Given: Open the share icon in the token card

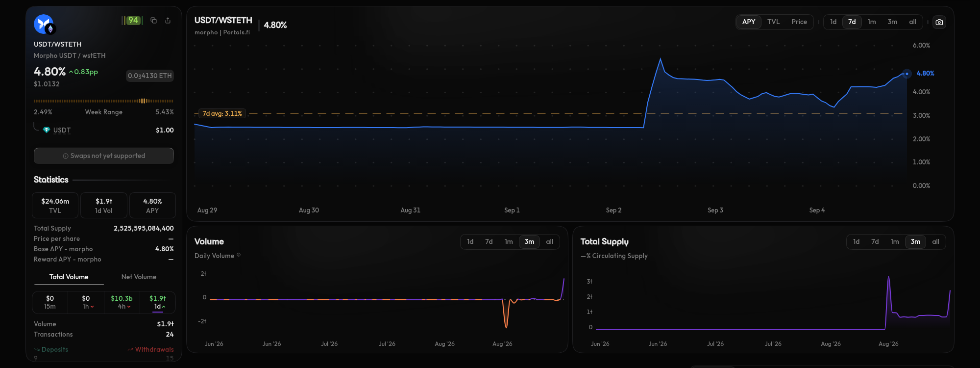Looking at the screenshot, I should click(168, 21).
